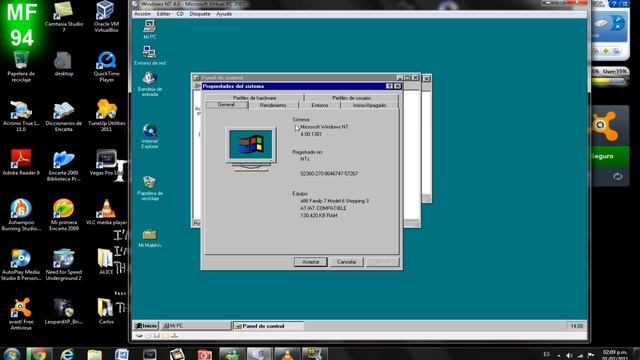Click the floppy disk icon in Virtual PC status bar
Image resolution: width=640 pixels, height=360 pixels.
coord(156,336)
